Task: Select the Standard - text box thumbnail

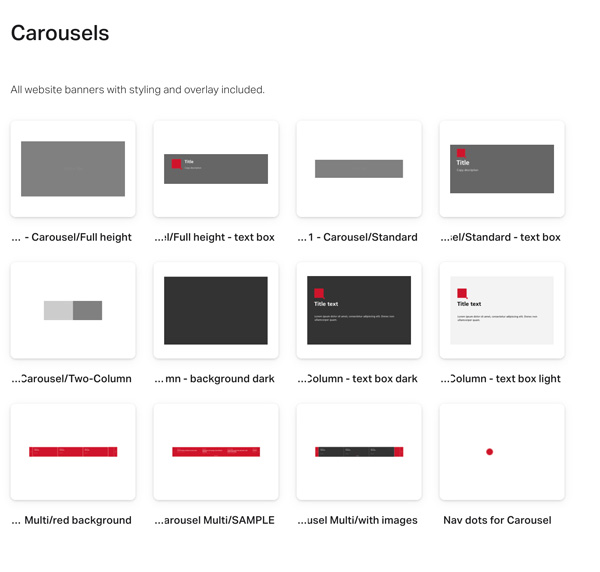Action: click(502, 169)
